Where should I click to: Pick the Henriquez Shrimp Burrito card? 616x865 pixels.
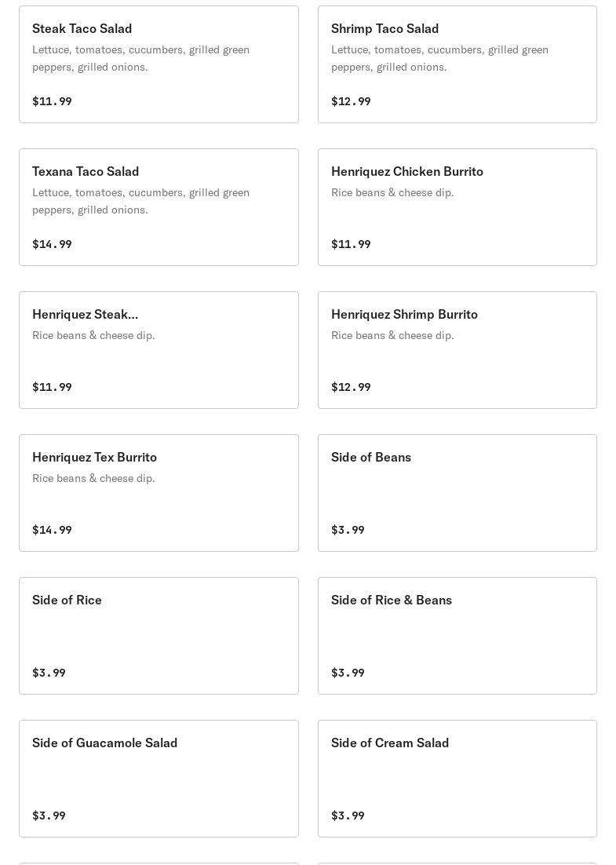point(404,315)
